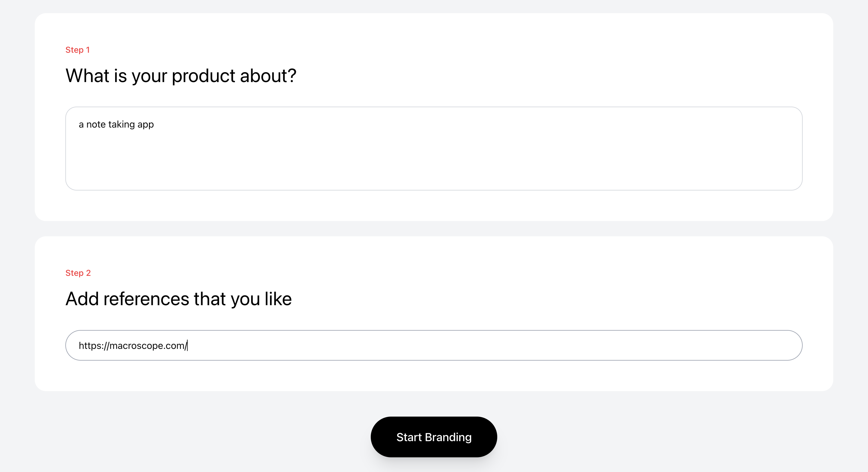Click the word 'product' in Step 1 heading

pos(204,76)
